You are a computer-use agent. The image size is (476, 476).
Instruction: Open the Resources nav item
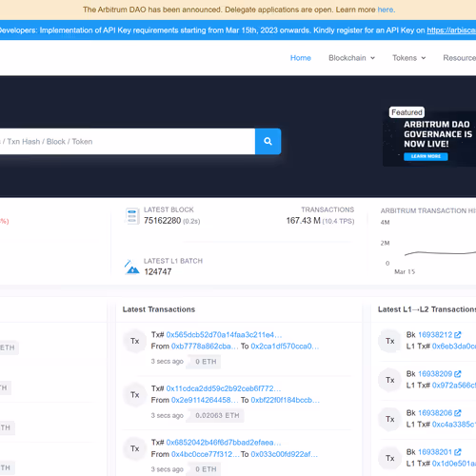pos(460,58)
